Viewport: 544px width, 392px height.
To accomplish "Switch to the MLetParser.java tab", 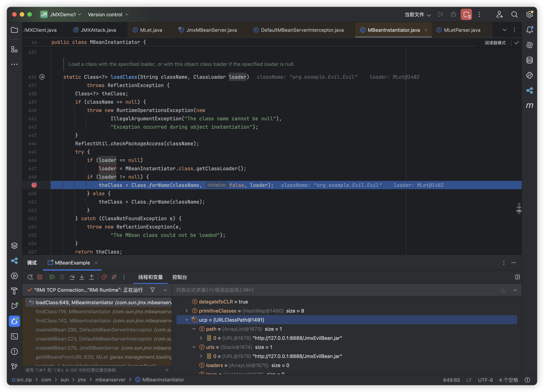I will click(458, 30).
